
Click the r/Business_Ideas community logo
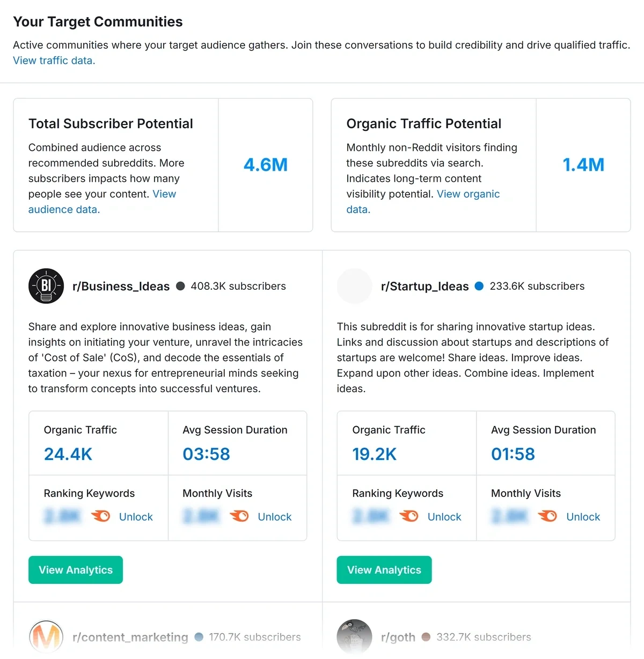[46, 286]
